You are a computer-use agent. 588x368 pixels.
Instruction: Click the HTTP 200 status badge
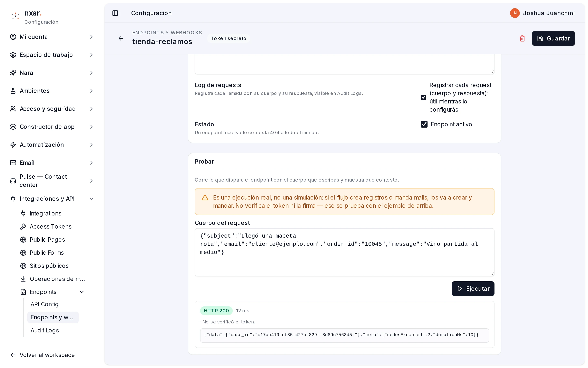pyautogui.click(x=216, y=311)
